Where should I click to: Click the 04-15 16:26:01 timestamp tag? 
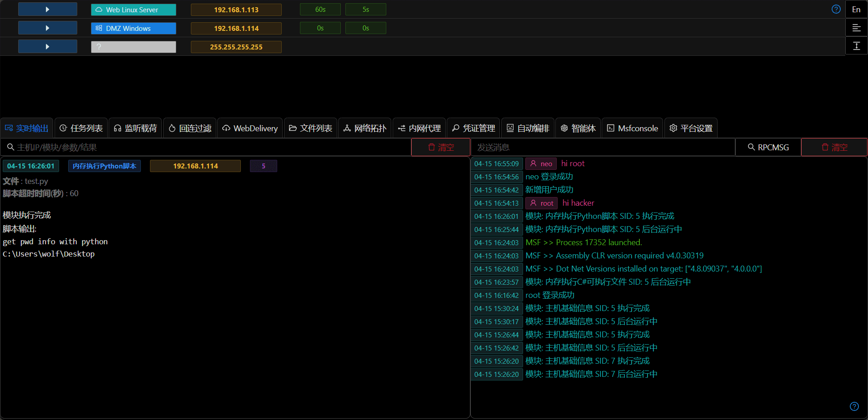31,166
